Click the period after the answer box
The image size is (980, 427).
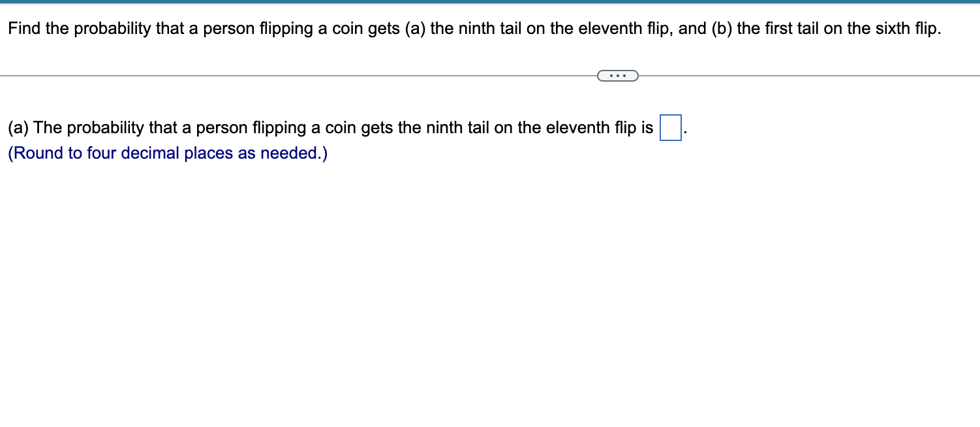(x=685, y=131)
